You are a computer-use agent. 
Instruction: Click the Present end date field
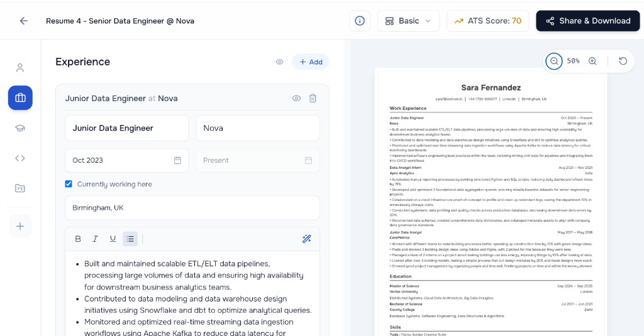coord(257,160)
